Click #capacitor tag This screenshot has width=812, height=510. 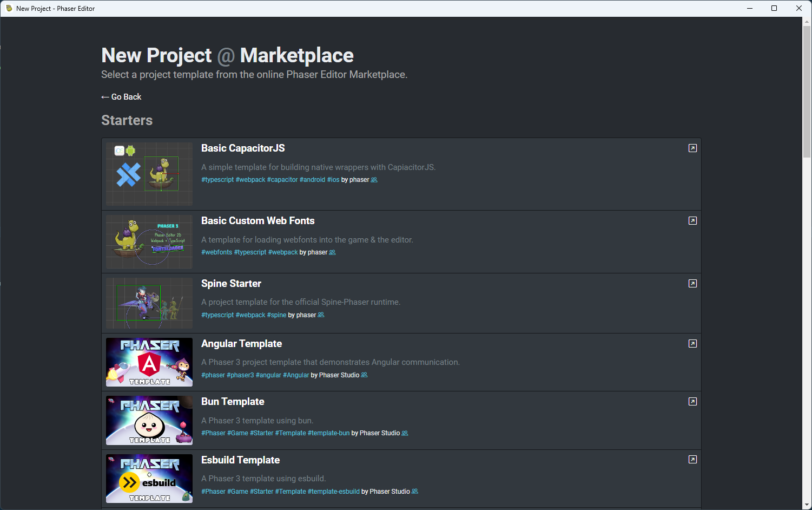point(282,180)
